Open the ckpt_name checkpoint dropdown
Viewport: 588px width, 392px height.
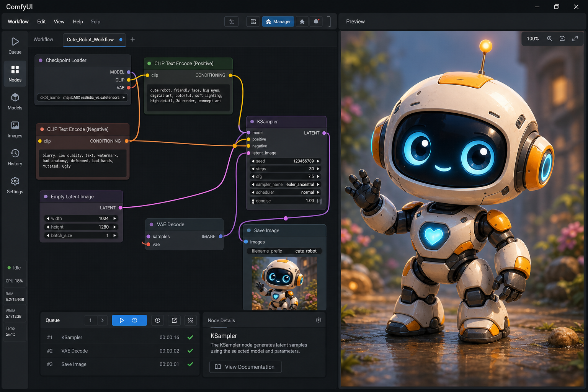(x=82, y=98)
